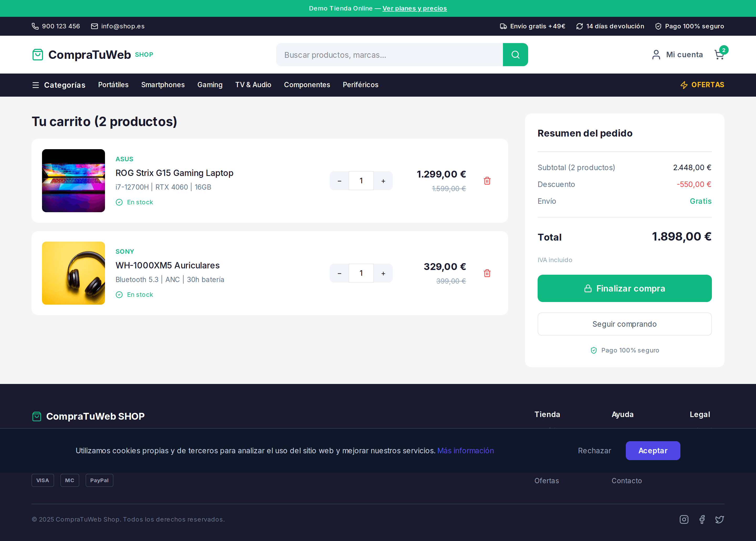Click the search magnifier button
This screenshot has height=541, width=756.
pos(515,55)
